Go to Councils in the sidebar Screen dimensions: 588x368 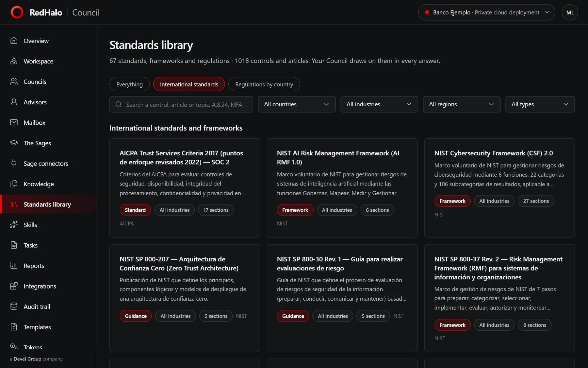point(48,81)
